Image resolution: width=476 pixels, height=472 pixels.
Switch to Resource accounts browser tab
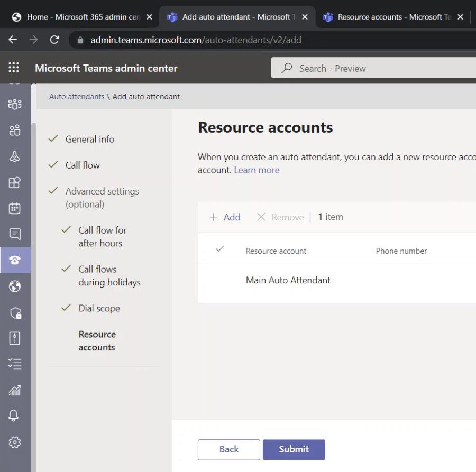pyautogui.click(x=393, y=17)
